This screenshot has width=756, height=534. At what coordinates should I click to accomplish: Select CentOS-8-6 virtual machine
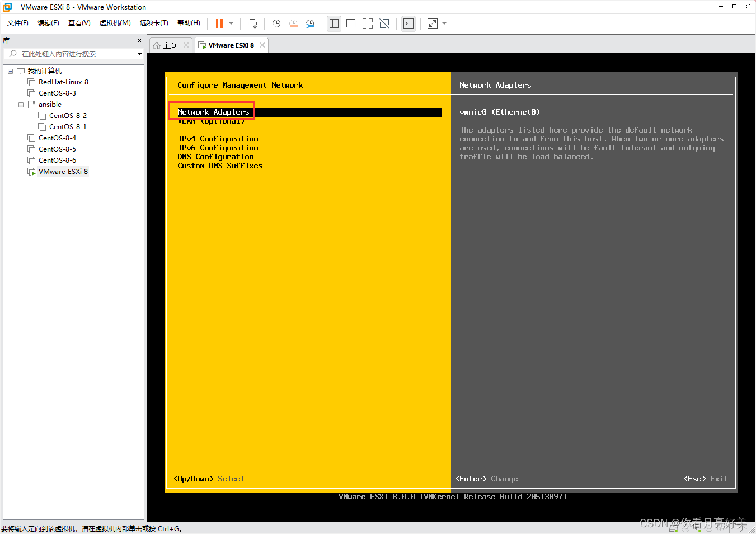pos(57,160)
